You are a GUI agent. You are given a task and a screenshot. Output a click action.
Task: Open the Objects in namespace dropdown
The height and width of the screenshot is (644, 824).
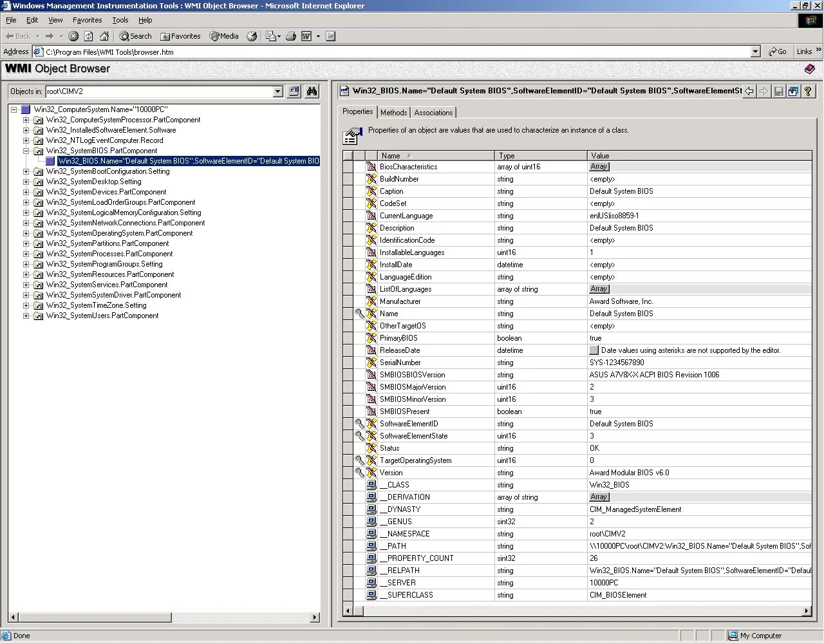click(277, 91)
